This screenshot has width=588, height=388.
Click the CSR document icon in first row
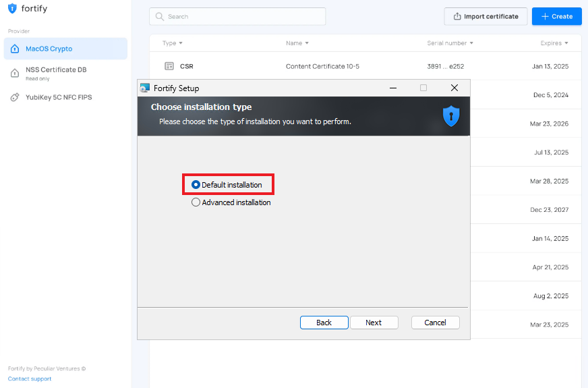[x=169, y=66]
